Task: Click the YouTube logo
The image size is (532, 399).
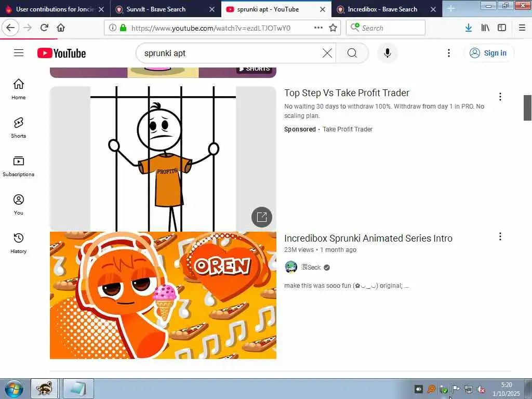Action: (61, 54)
